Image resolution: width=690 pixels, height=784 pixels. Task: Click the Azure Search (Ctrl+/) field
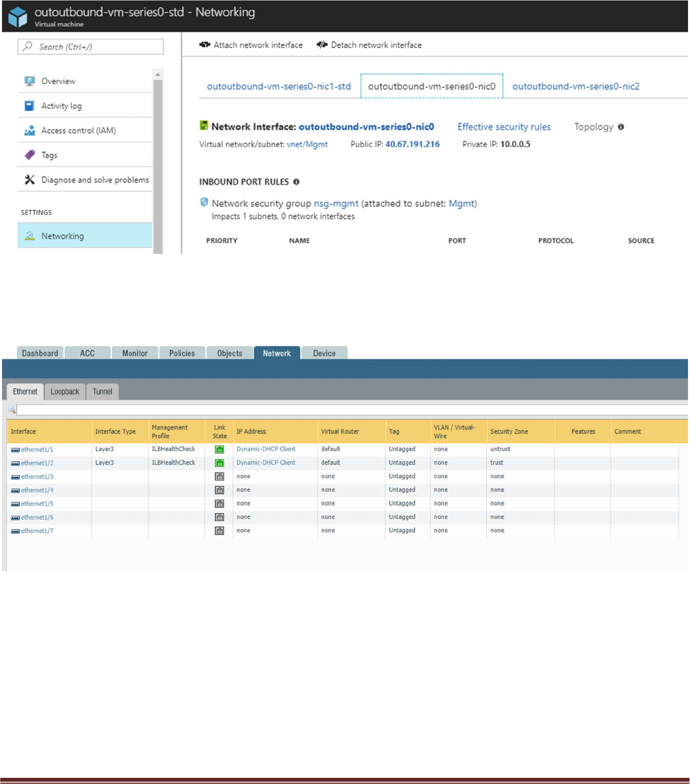pos(90,47)
